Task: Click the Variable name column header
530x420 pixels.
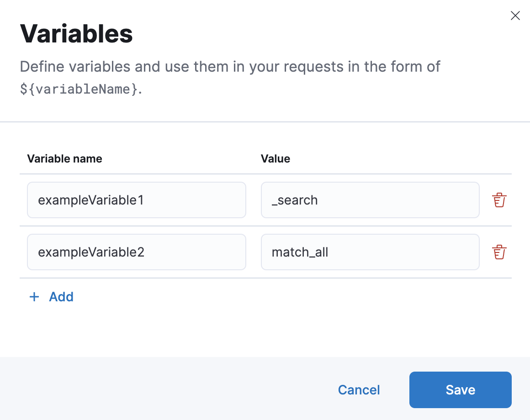Action: click(x=64, y=158)
